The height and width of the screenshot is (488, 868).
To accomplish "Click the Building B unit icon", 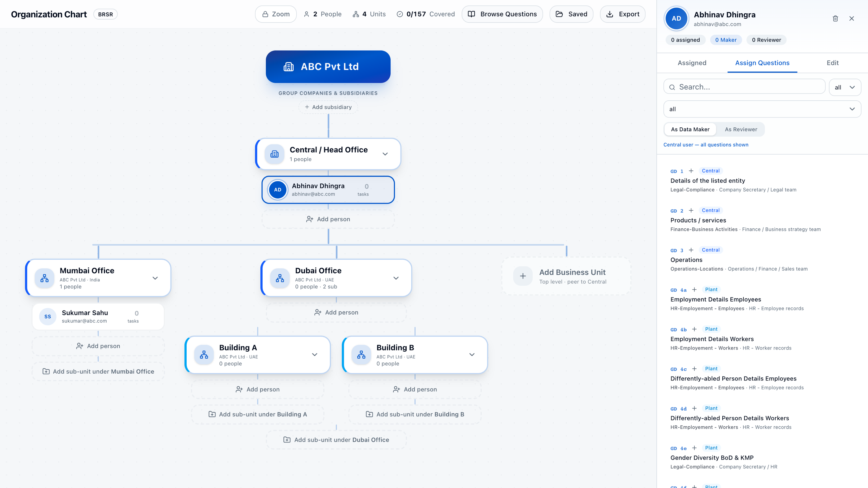I will (361, 355).
